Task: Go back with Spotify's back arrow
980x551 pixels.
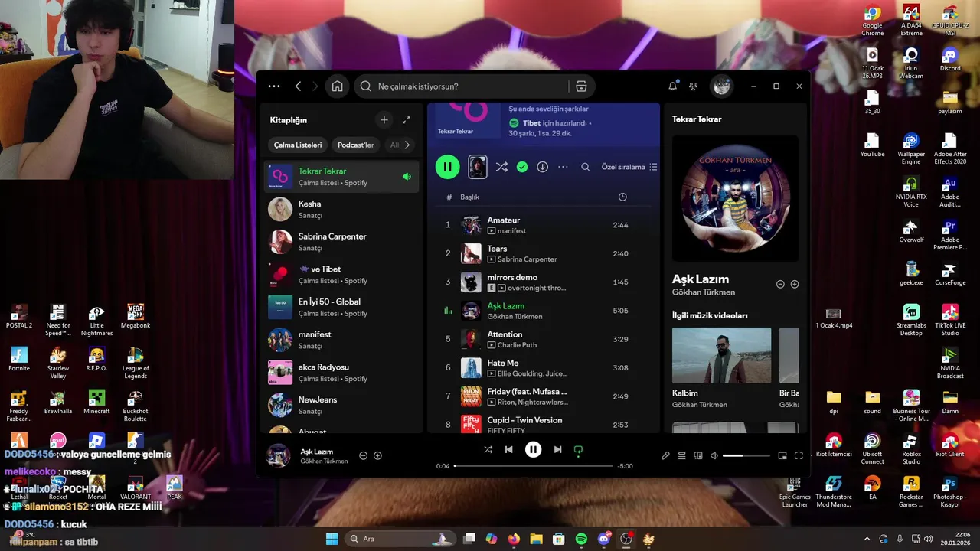Action: (298, 86)
